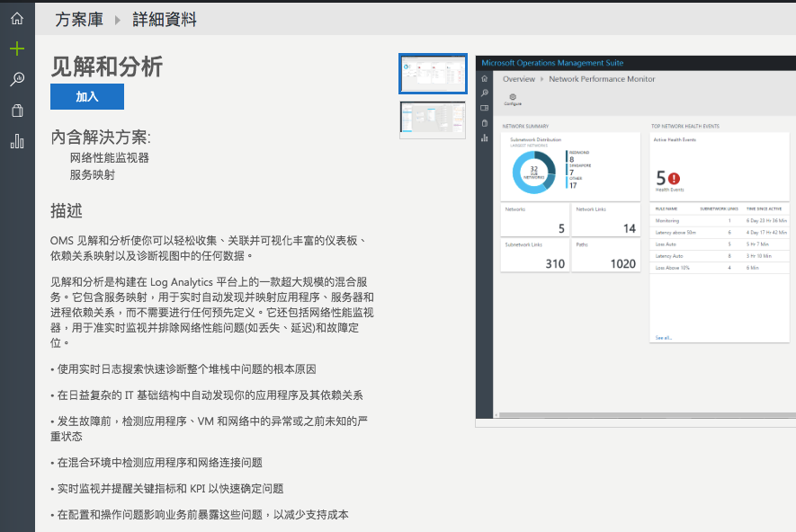Click the Microsoft Operations Management Suite title
Viewport: 796px width, 532px height.
pyautogui.click(x=552, y=63)
